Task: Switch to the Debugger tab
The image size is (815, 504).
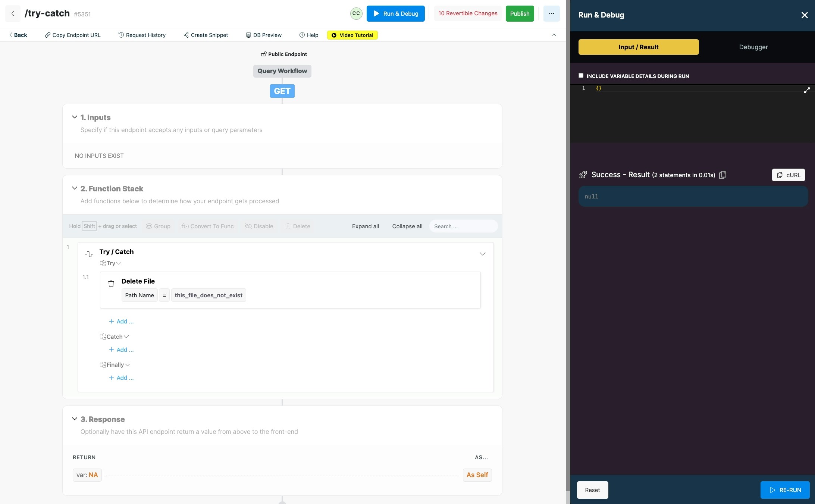Action: pyautogui.click(x=753, y=47)
